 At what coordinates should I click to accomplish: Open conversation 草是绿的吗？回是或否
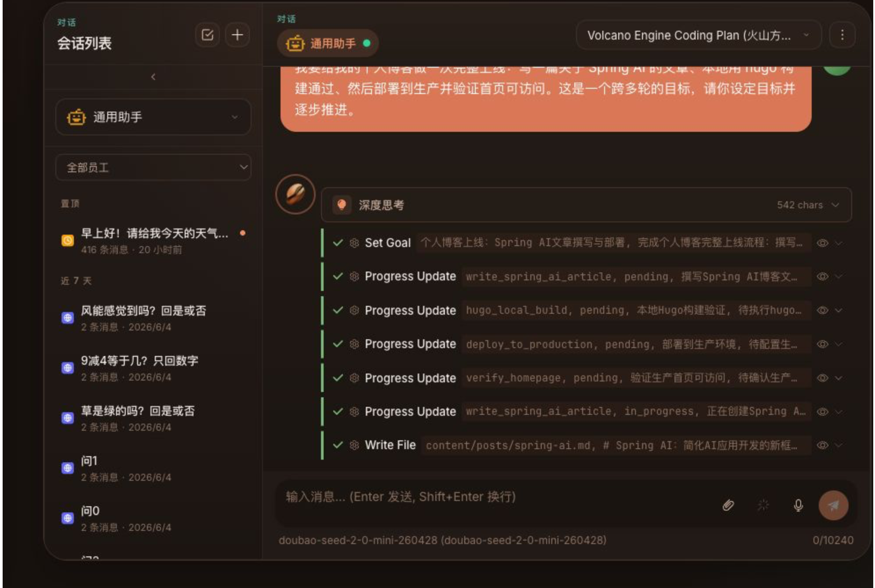(153, 418)
